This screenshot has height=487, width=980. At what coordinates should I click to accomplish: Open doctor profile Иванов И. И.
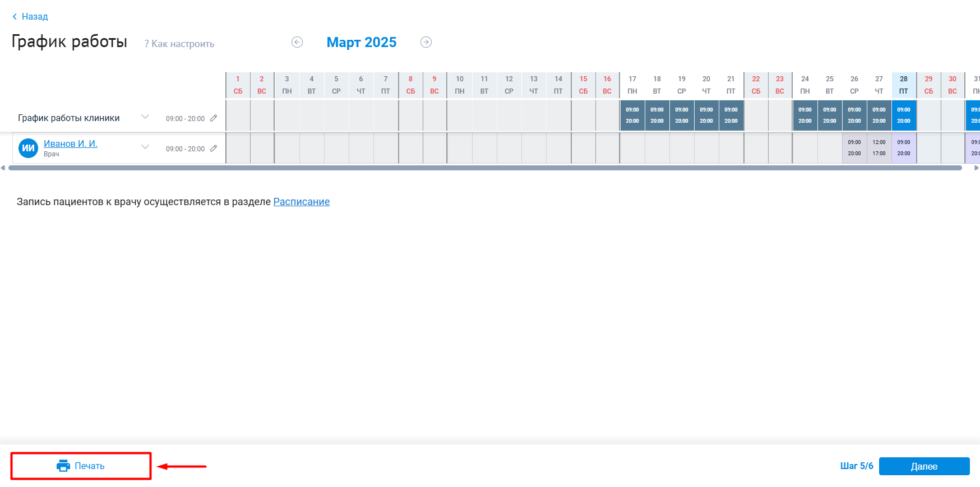point(71,143)
